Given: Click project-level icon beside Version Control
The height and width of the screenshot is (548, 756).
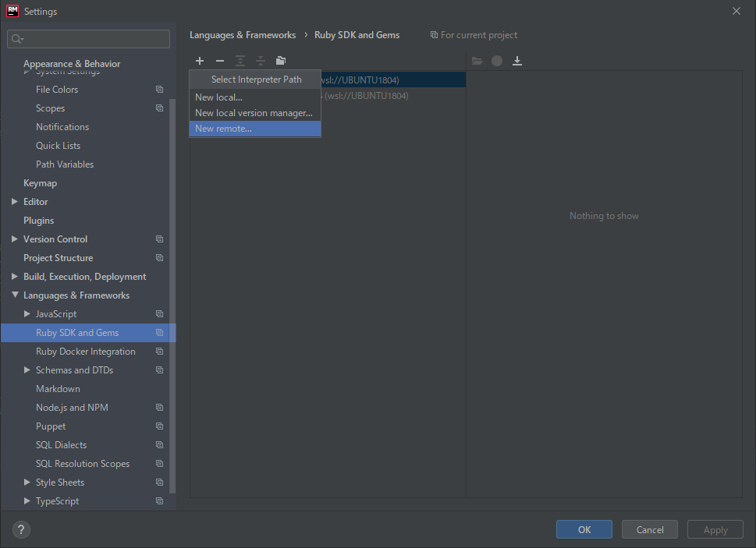Looking at the screenshot, I should (160, 239).
